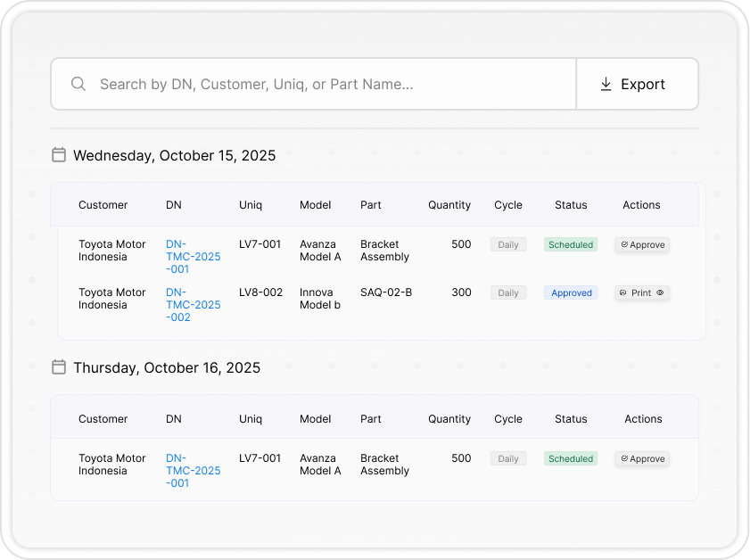Click the Status column header in Thursday table
The width and height of the screenshot is (750, 560).
(x=571, y=419)
